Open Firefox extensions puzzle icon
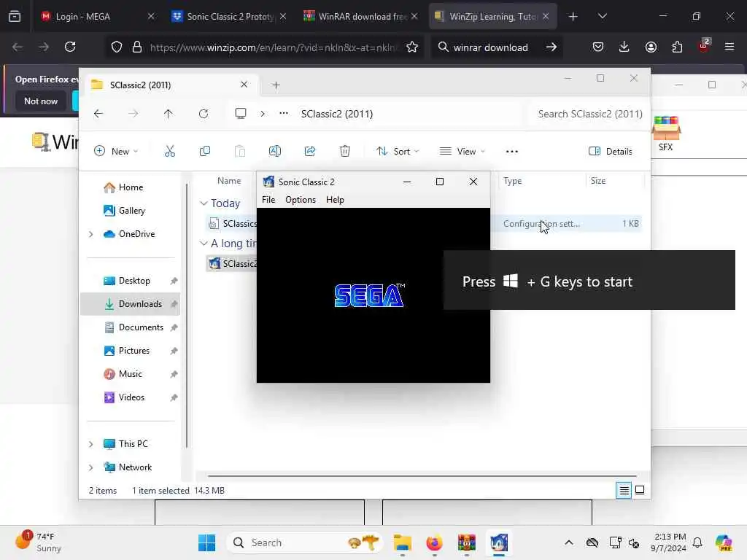 pos(677,47)
